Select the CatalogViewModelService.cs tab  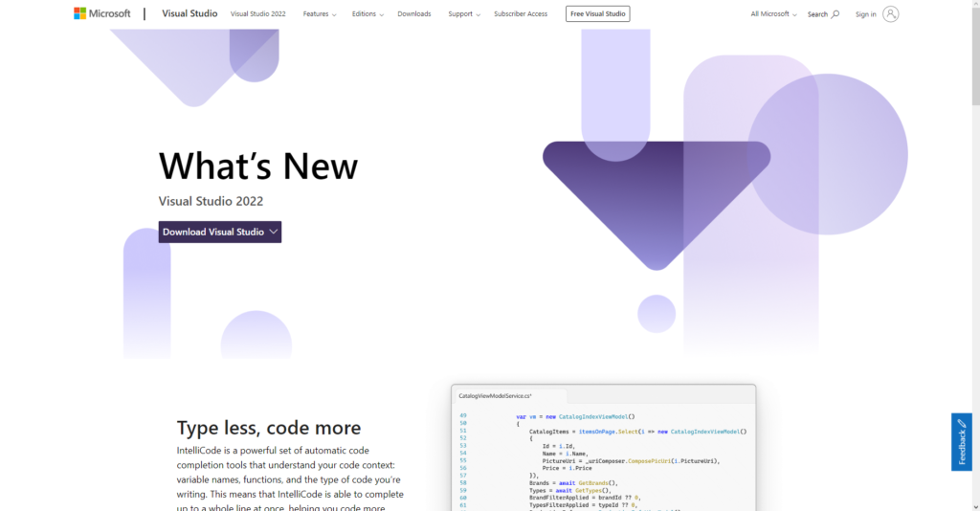[x=495, y=395]
